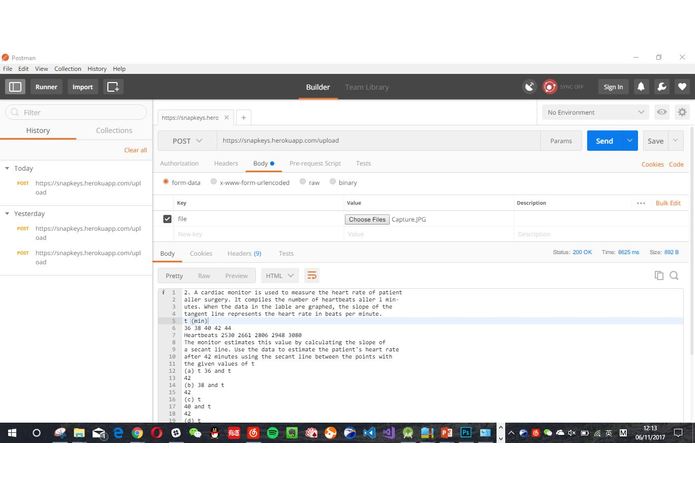Select the raw body type

point(303,182)
